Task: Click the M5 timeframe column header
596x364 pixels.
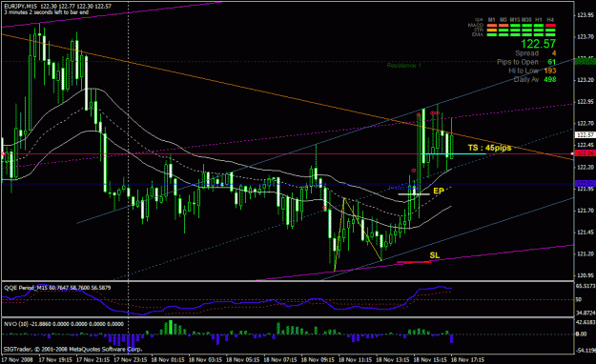Action: tap(504, 19)
